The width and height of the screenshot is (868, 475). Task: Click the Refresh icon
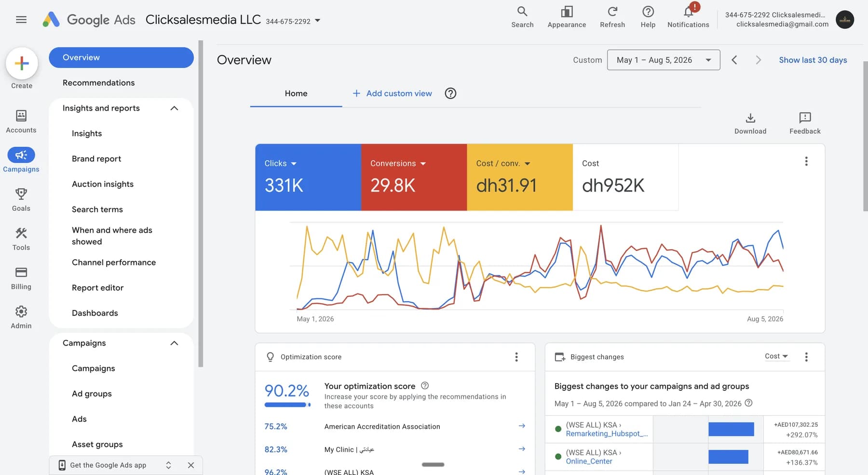[x=612, y=17]
